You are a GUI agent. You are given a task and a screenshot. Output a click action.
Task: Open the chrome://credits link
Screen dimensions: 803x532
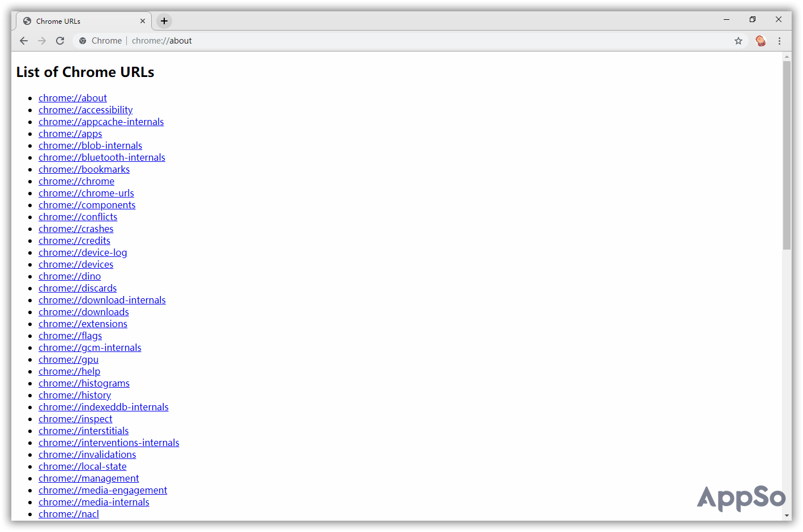coord(74,241)
